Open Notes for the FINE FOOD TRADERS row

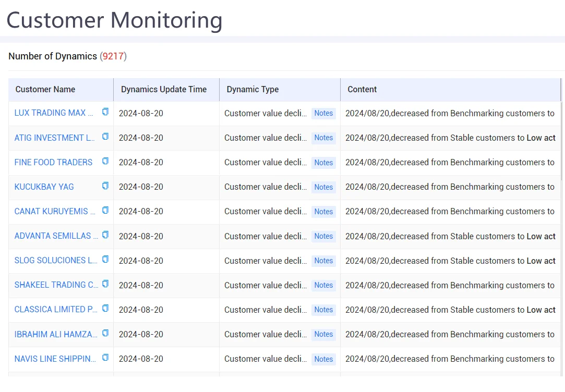323,163
